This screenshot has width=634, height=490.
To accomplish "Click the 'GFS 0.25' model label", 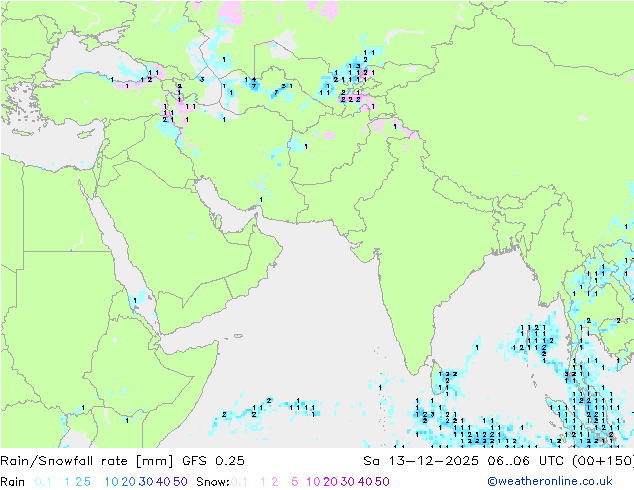I will (x=213, y=461).
